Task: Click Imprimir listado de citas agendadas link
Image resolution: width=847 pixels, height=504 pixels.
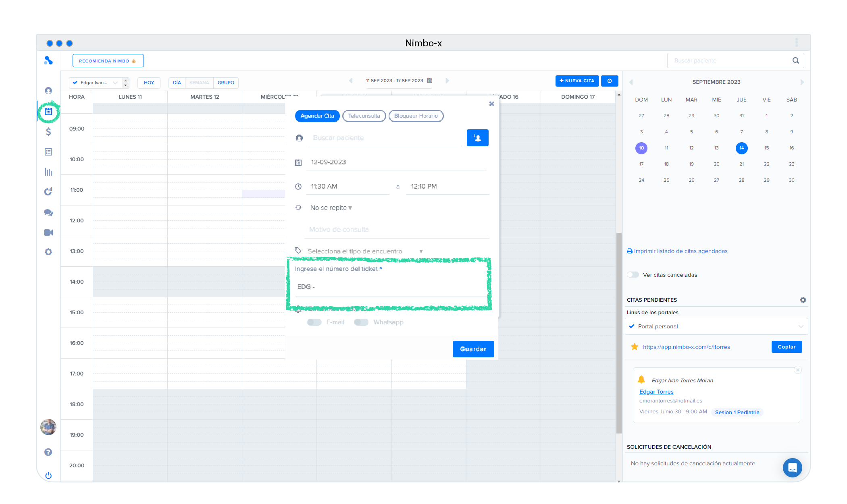Action: (x=680, y=251)
